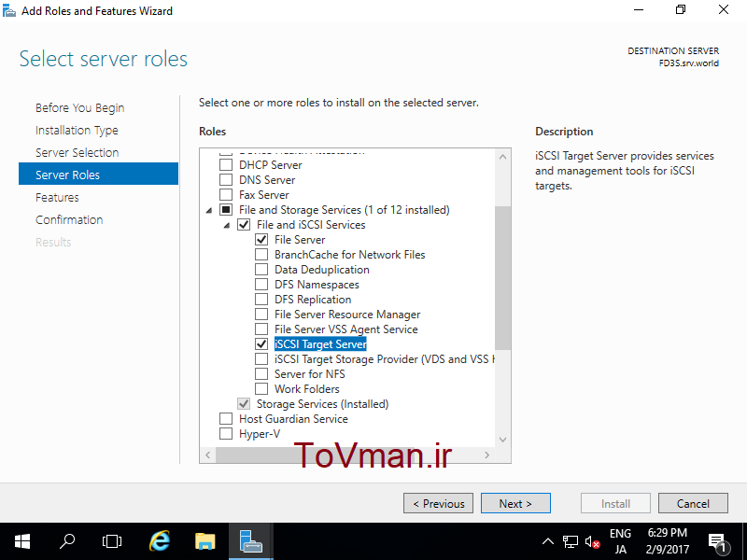This screenshot has width=747, height=560.
Task: Jump to the Confirmation step
Action: (x=69, y=219)
